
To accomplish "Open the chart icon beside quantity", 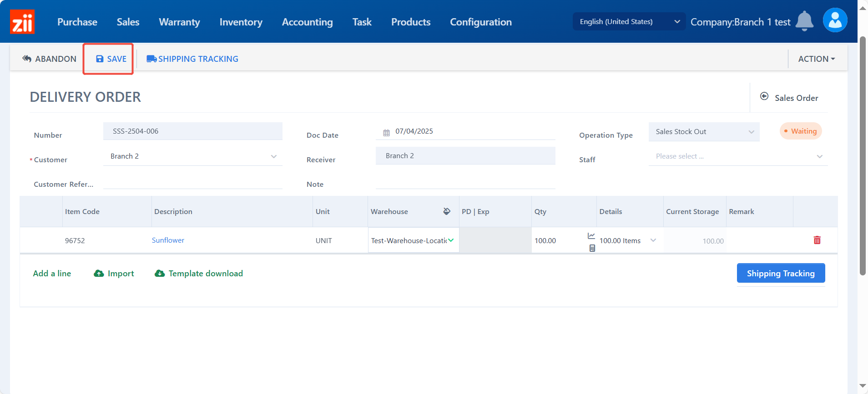I will click(591, 235).
